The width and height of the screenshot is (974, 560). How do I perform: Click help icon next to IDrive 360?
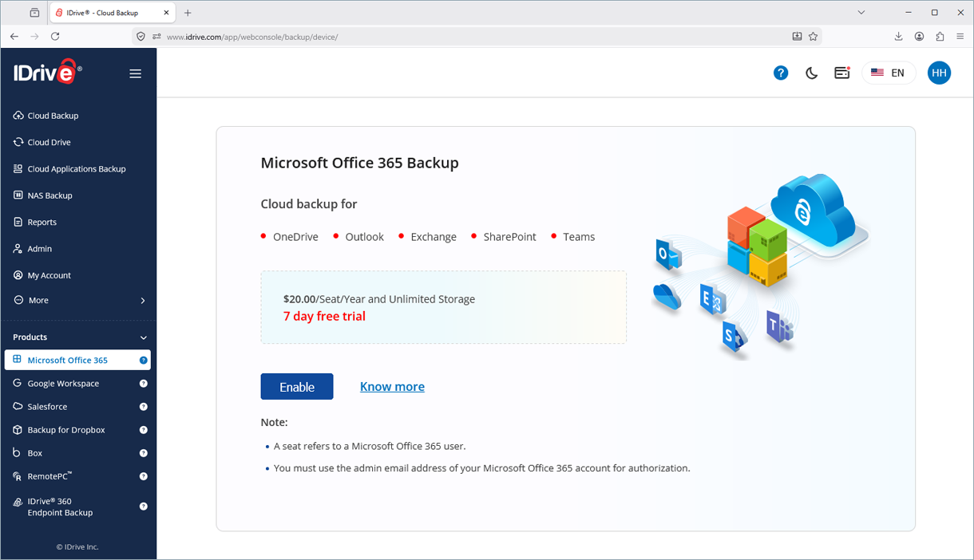[x=144, y=507]
